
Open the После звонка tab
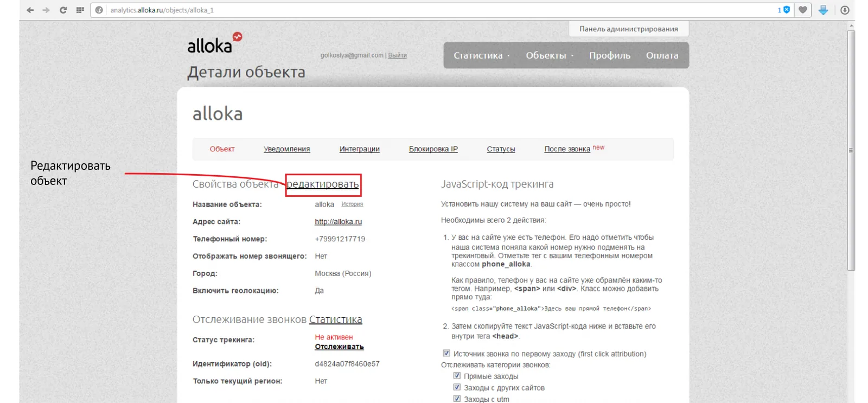567,149
